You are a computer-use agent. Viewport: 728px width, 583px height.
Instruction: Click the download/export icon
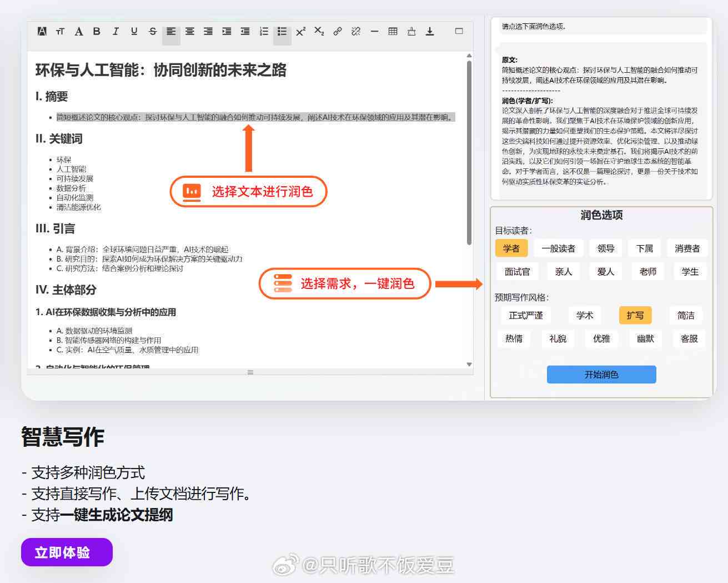coord(430,32)
